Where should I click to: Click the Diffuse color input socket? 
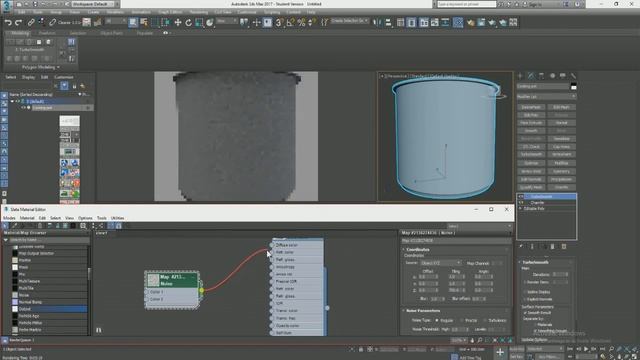pyautogui.click(x=272, y=245)
